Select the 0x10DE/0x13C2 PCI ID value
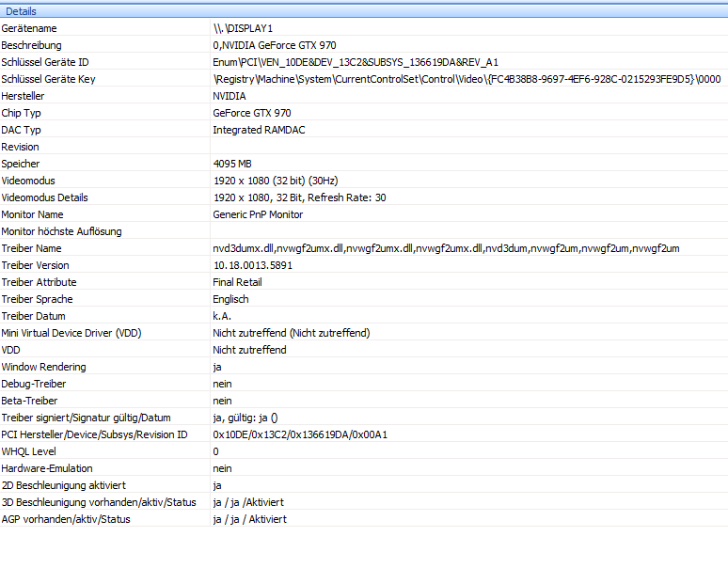 [x=300, y=434]
